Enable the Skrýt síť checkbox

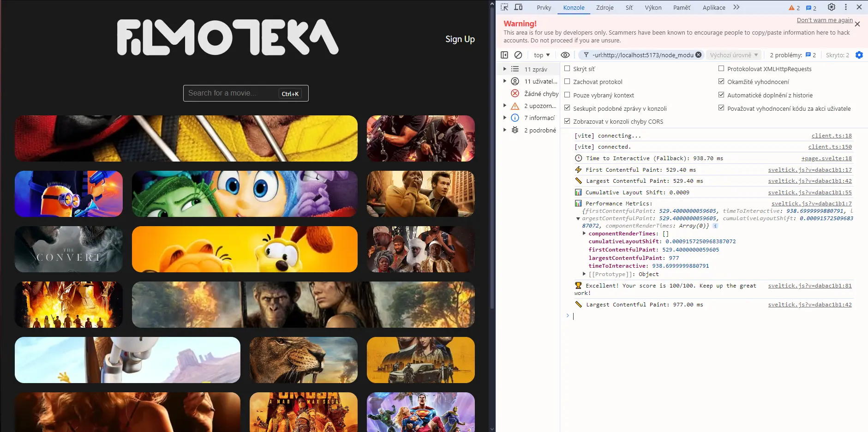568,69
